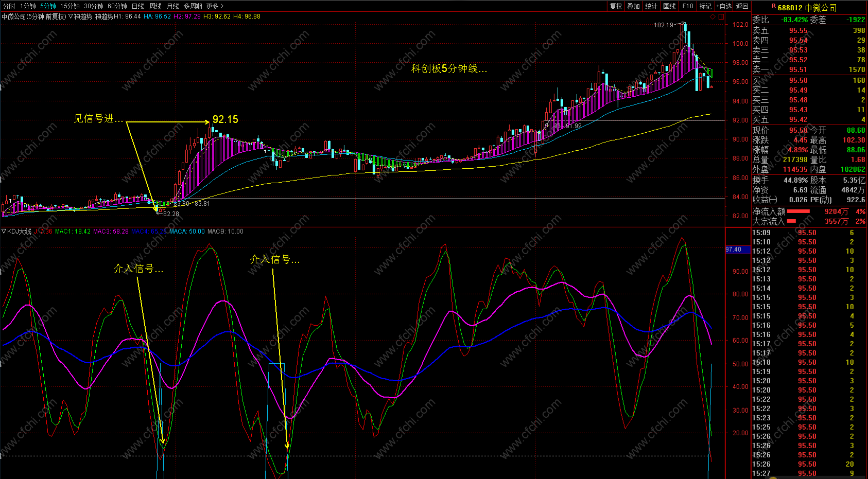Open the 多周期 multi-period view
The width and height of the screenshot is (868, 479).
[193, 6]
